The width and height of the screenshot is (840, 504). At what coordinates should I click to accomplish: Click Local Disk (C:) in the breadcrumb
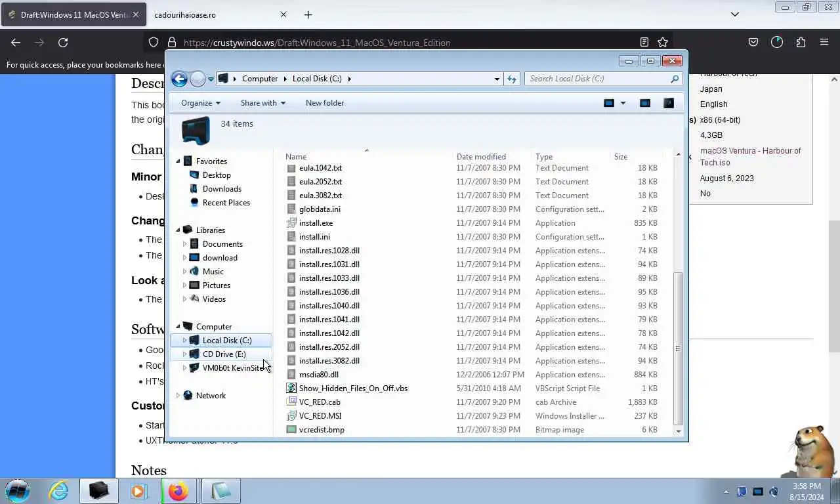(317, 79)
